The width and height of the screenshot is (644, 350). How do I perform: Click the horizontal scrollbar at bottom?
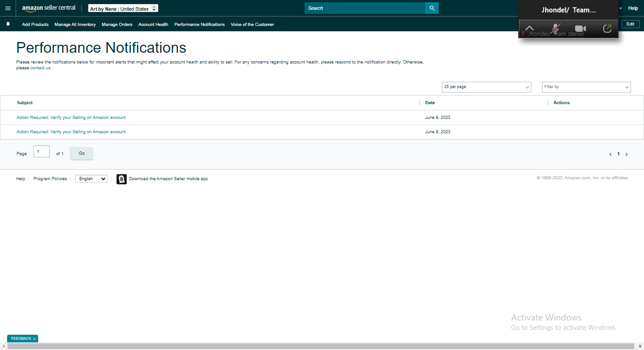point(321,346)
